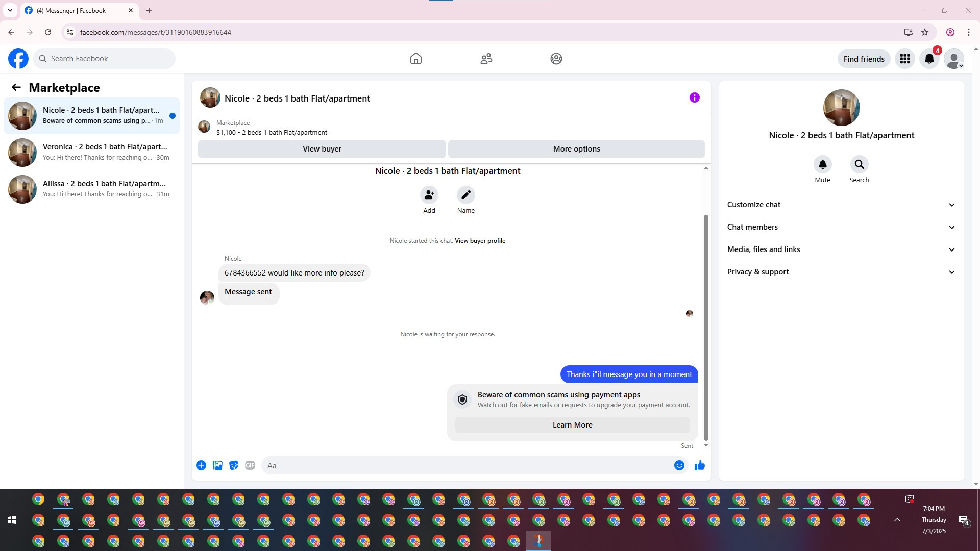Search in conversation using the magnifier icon

tap(859, 164)
